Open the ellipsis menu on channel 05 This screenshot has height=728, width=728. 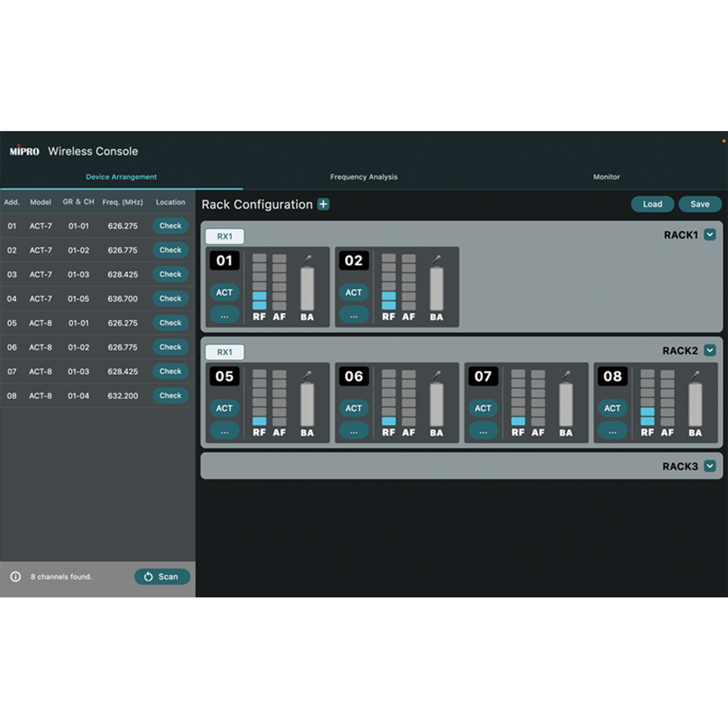pos(224,430)
